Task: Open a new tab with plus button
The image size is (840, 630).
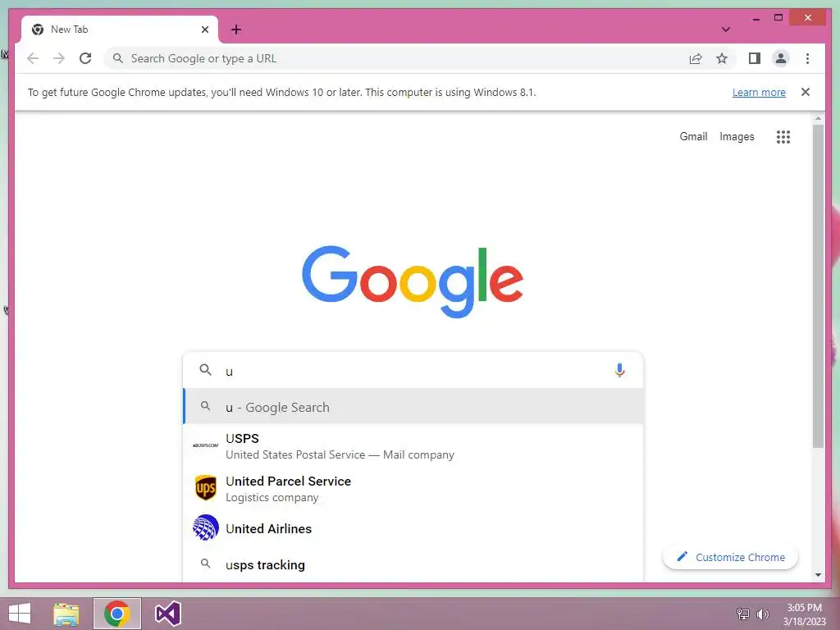Action: [x=236, y=30]
